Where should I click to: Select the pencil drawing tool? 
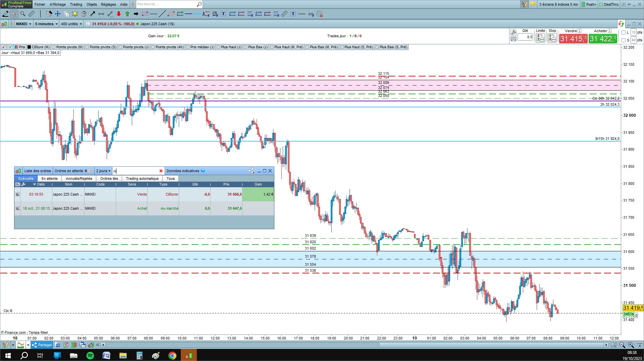click(x=5, y=14)
